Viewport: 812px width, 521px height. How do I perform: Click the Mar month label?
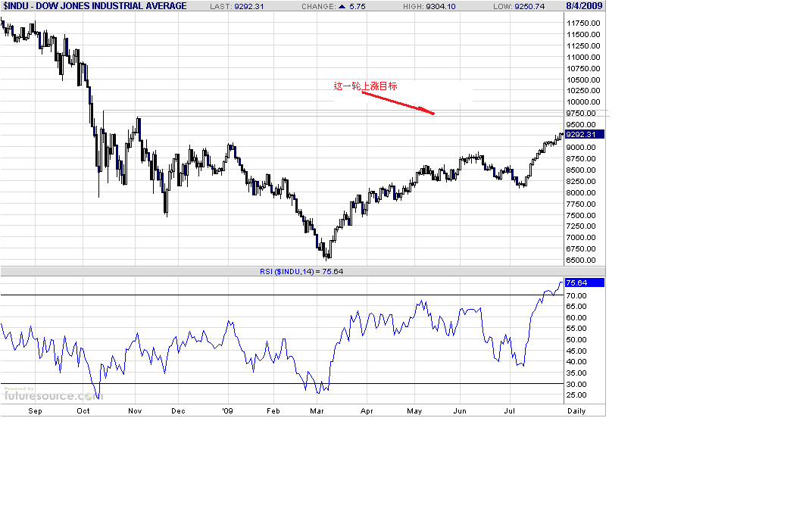point(317,411)
